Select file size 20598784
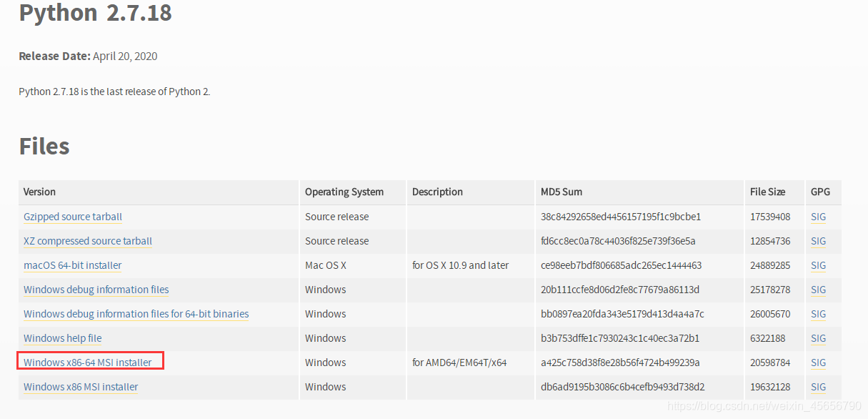 pyautogui.click(x=770, y=363)
